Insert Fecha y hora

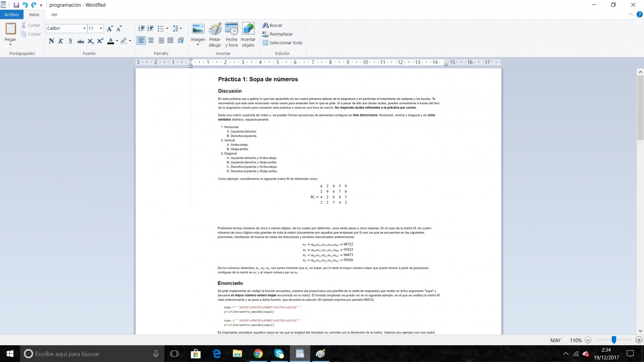click(x=231, y=35)
